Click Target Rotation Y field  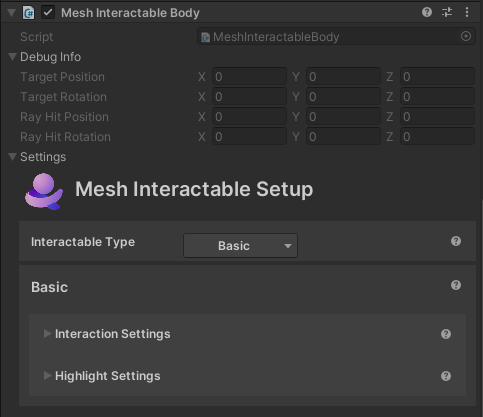click(x=343, y=97)
